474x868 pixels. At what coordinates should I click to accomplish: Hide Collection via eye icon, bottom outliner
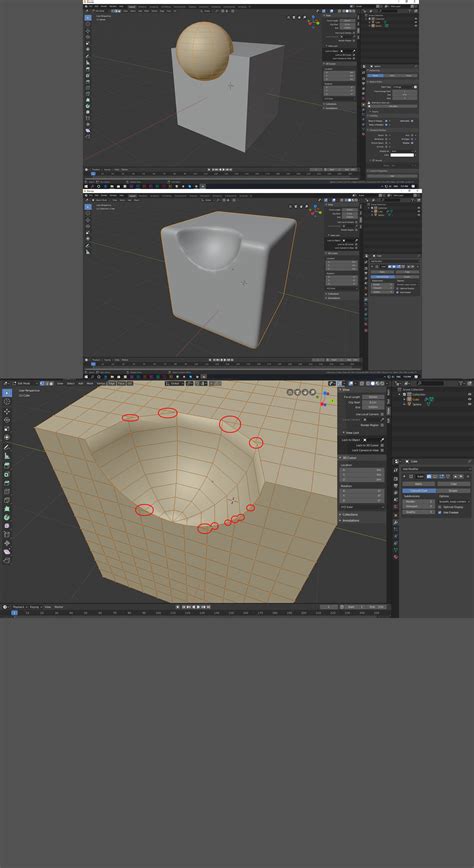tap(470, 394)
